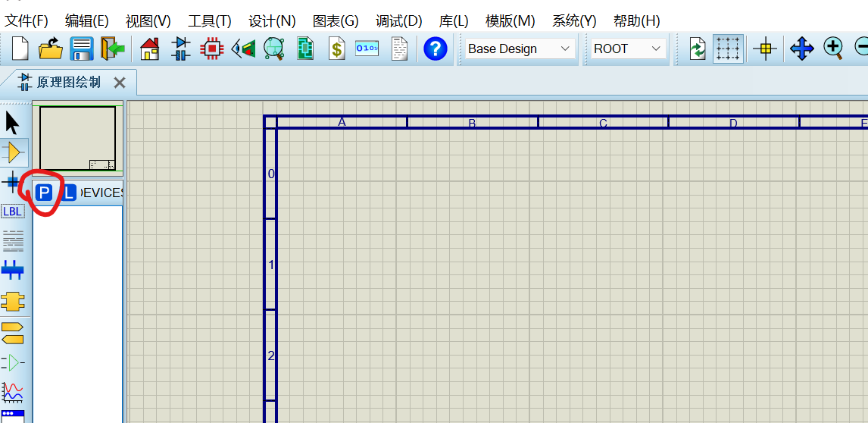The image size is (868, 423).
Task: Choose Selection Mode arrow tool
Action: [x=12, y=123]
